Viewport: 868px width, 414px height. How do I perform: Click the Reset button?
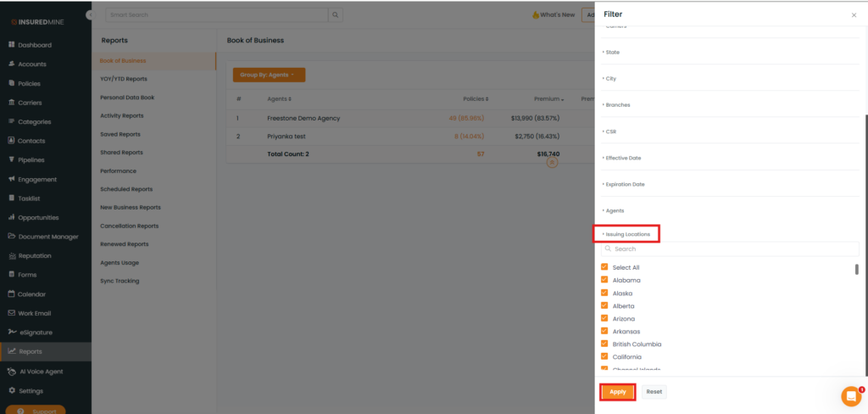tap(654, 392)
